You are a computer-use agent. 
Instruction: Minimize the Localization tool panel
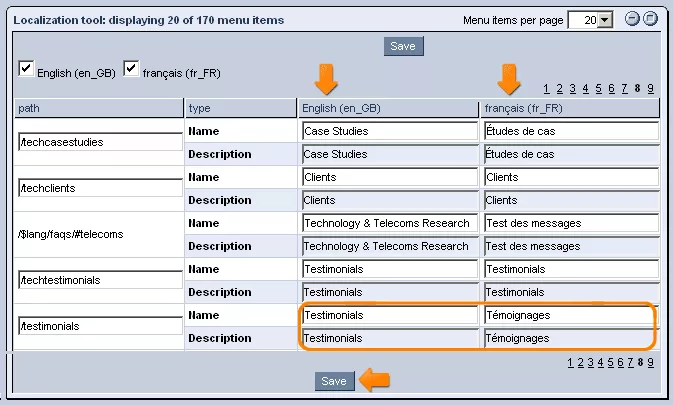click(x=632, y=19)
